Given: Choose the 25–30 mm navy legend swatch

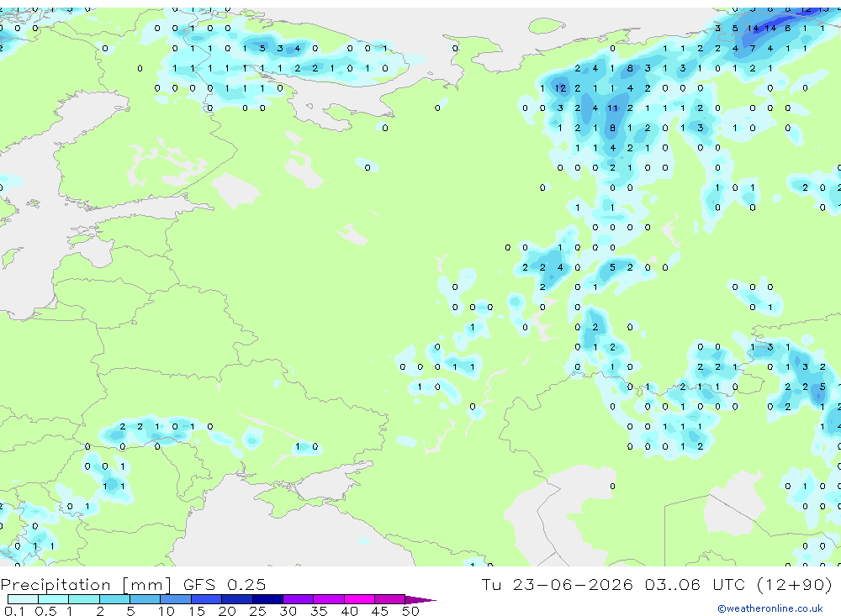Looking at the screenshot, I should coord(267,599).
